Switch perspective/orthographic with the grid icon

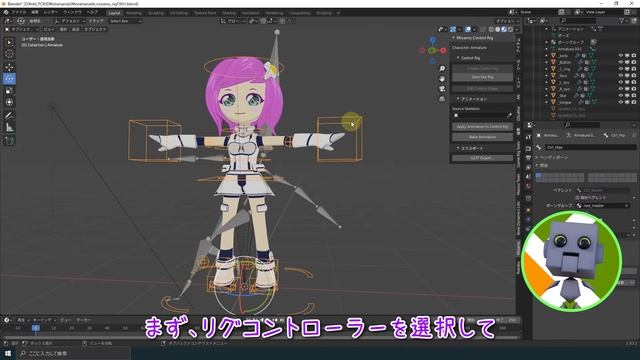pyautogui.click(x=442, y=99)
